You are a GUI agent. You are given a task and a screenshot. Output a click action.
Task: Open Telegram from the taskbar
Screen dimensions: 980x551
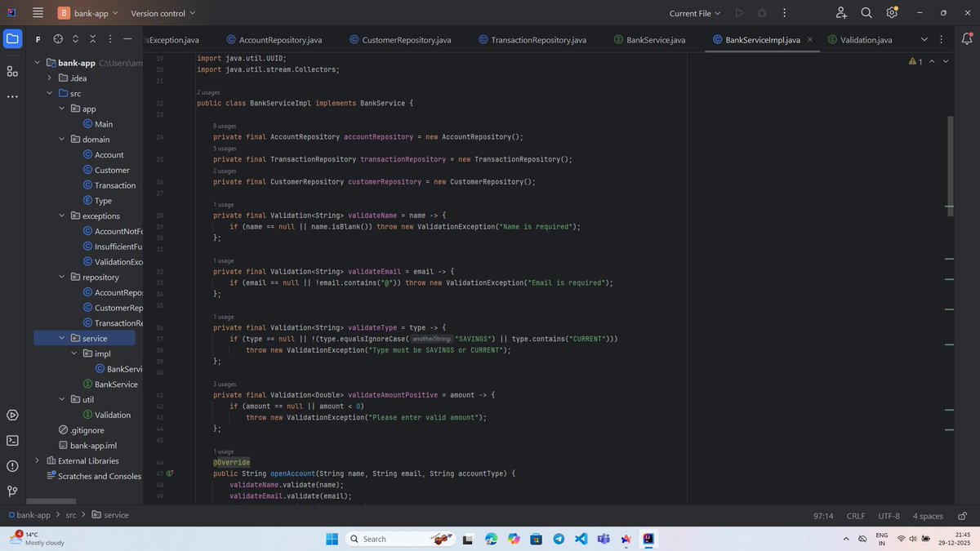559,539
